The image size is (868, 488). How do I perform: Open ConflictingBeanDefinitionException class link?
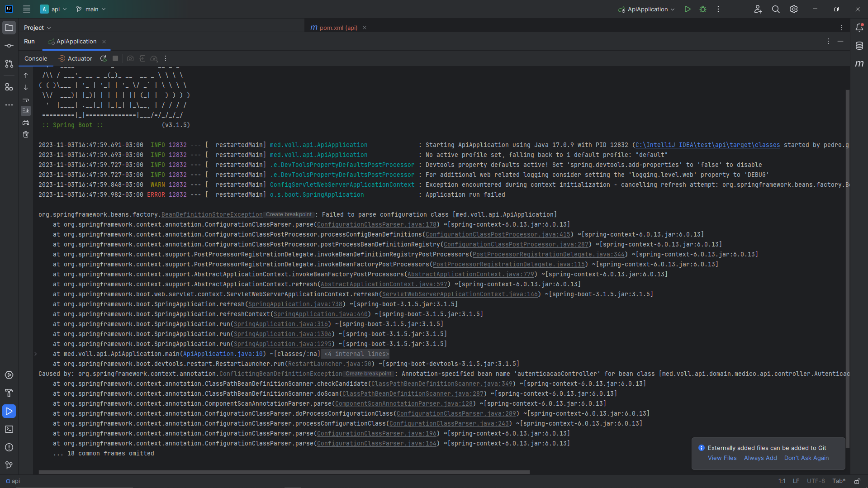click(281, 374)
